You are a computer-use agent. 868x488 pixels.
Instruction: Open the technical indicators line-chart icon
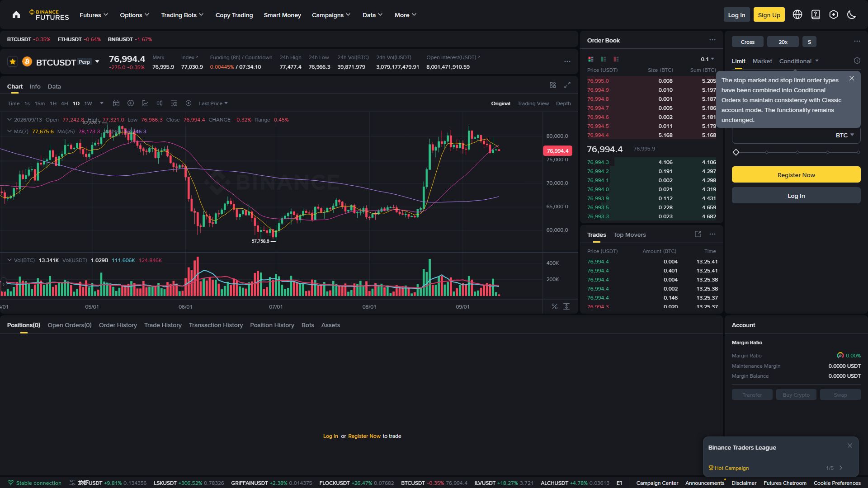pyautogui.click(x=145, y=103)
